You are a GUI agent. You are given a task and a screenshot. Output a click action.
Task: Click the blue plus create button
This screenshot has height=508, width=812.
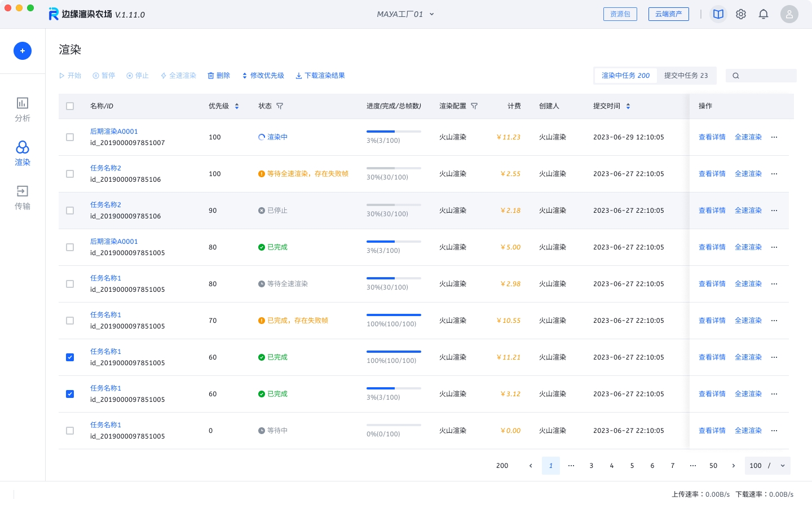[23, 51]
